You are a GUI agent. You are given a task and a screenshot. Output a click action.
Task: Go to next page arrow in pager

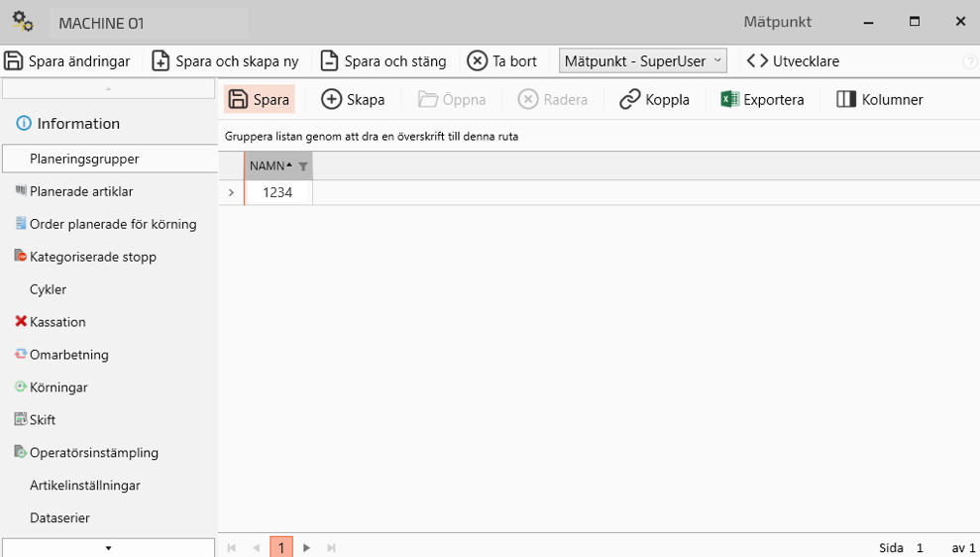307,548
